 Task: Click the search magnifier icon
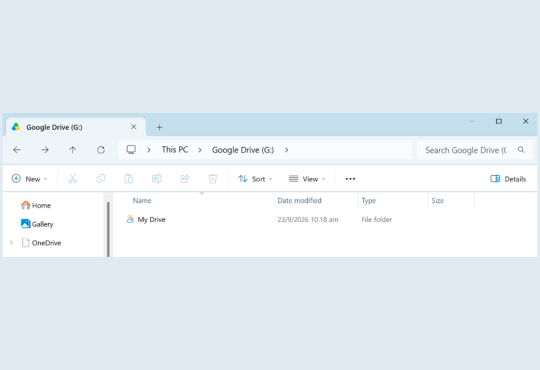click(521, 150)
